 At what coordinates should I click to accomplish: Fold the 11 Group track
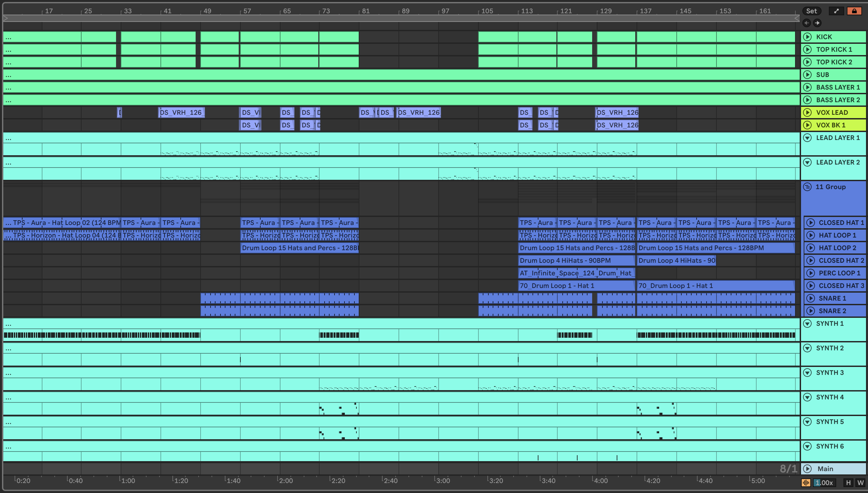[x=807, y=187]
